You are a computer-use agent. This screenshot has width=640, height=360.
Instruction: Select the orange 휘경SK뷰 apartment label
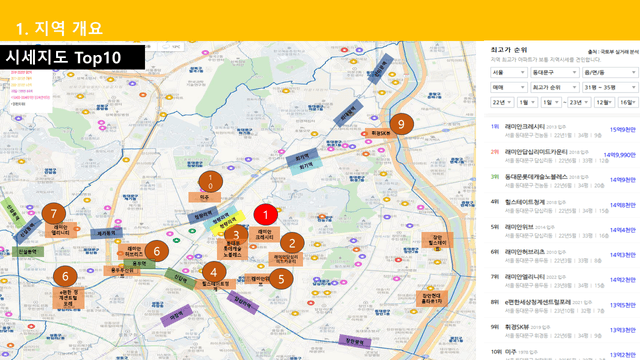click(x=380, y=133)
